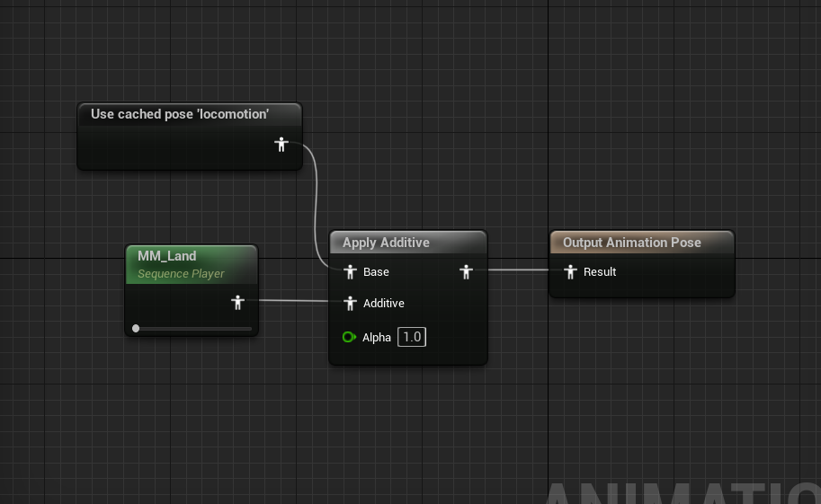Click the Base input pin on Apply Additive
The width and height of the screenshot is (821, 504).
click(x=351, y=271)
